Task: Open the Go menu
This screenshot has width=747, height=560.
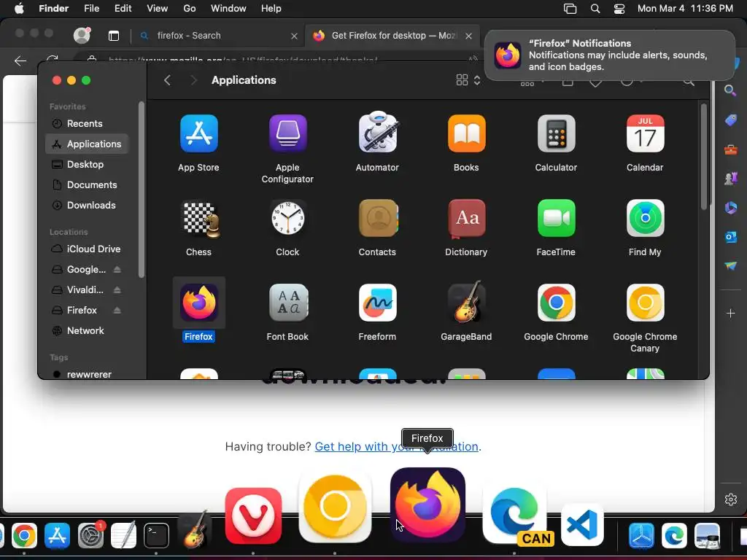Action: [190, 9]
